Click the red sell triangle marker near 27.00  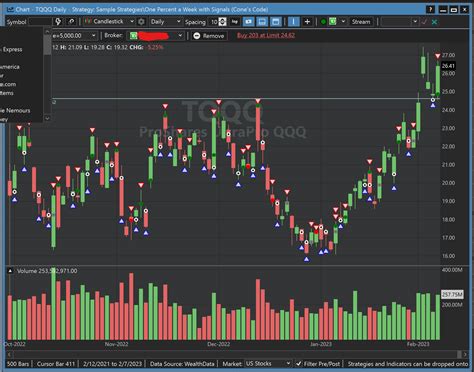click(x=438, y=56)
